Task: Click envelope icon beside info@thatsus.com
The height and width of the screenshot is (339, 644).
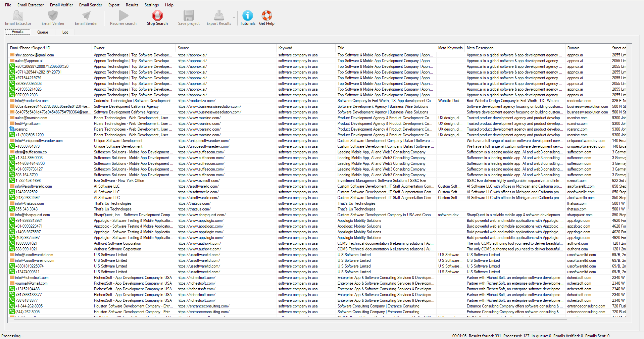Action: click(12, 203)
